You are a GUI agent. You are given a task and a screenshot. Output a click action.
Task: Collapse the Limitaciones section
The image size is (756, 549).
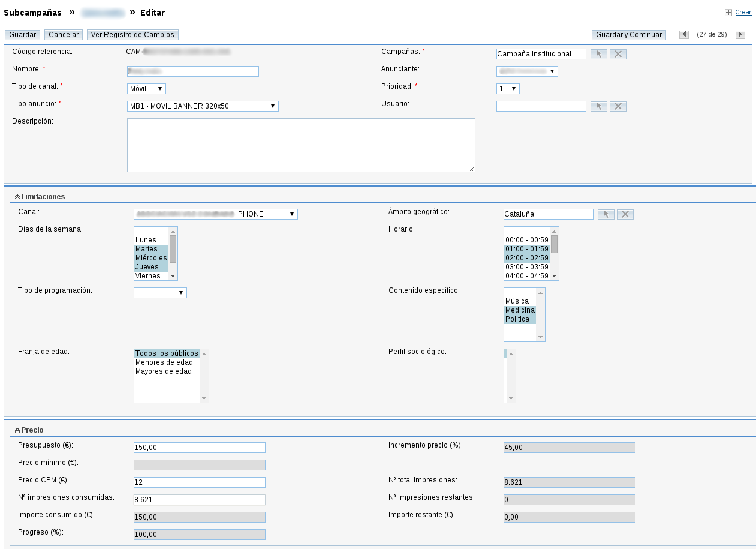pyautogui.click(x=17, y=196)
